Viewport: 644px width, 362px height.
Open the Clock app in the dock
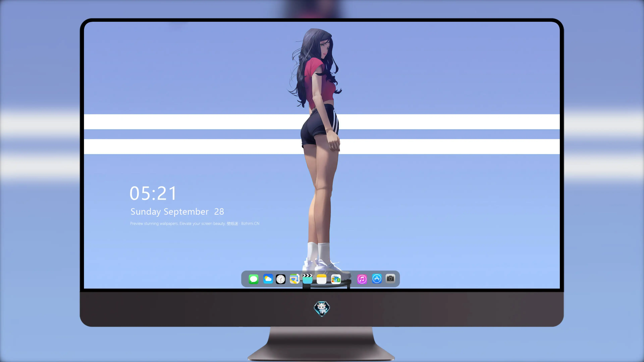[x=281, y=279]
